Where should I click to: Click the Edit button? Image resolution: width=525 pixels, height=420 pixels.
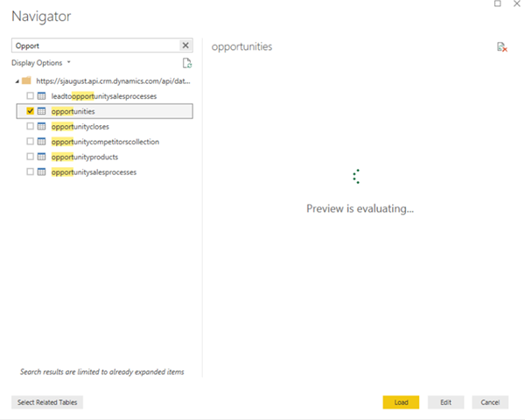(445, 402)
